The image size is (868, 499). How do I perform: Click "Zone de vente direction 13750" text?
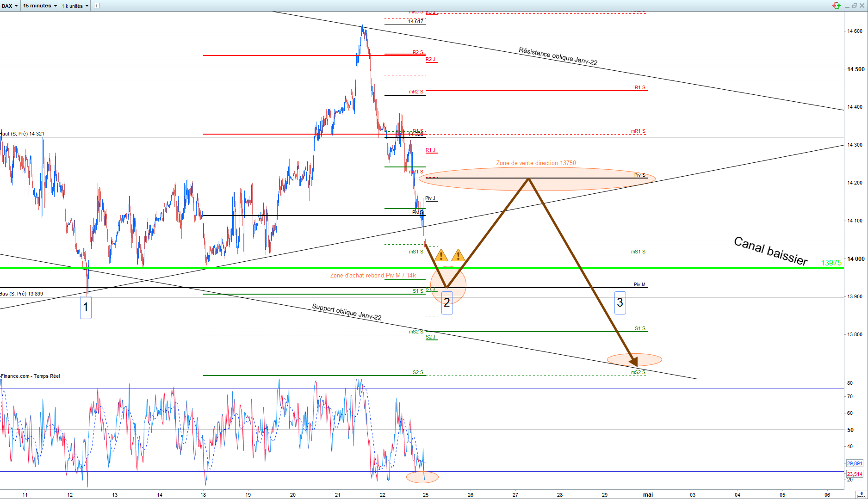tap(536, 163)
